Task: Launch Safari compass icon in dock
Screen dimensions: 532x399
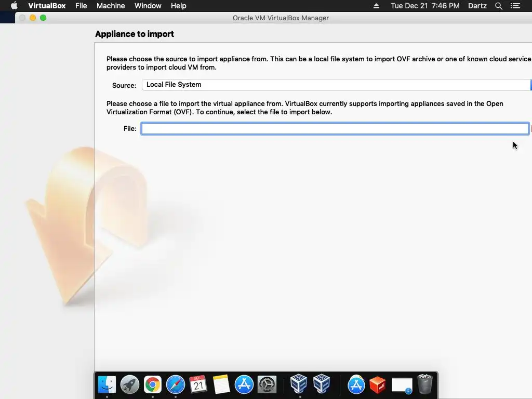Action: click(x=176, y=384)
